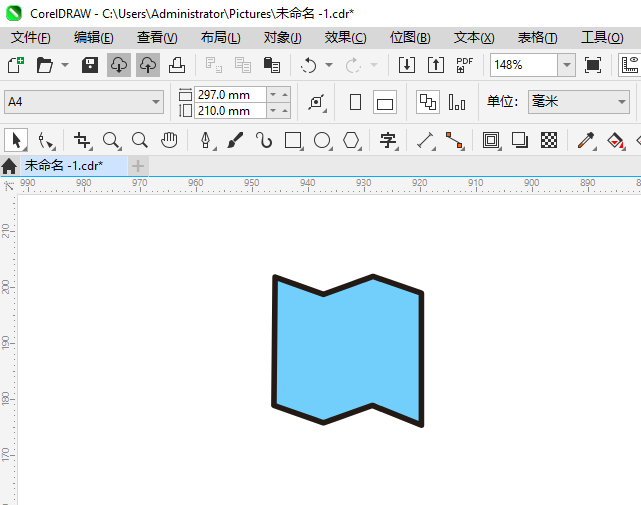
Task: Select the Pick tool arrow
Action: point(16,140)
